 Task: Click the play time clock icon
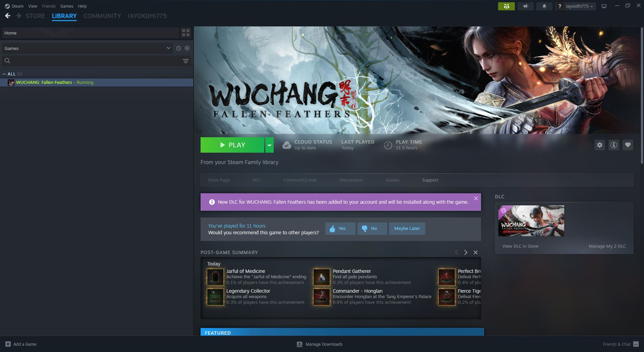[388, 145]
